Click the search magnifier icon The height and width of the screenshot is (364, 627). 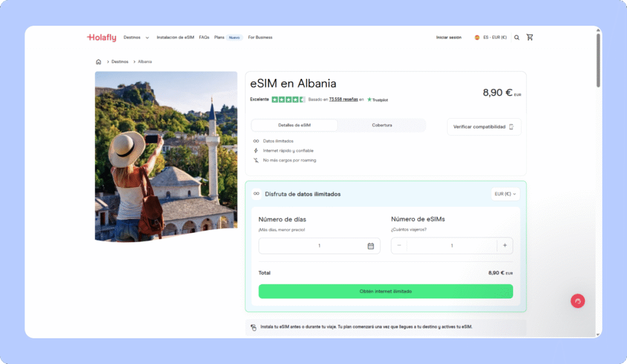coord(517,37)
